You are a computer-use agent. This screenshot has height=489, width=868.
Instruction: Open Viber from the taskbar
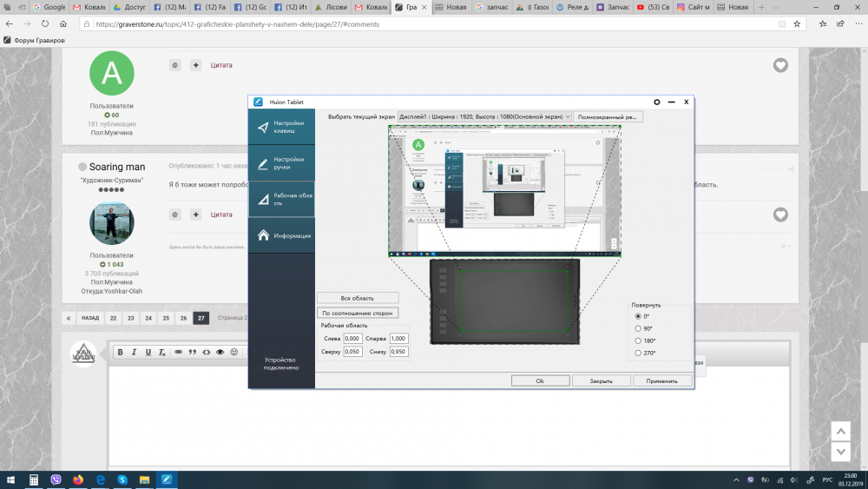pos(56,479)
